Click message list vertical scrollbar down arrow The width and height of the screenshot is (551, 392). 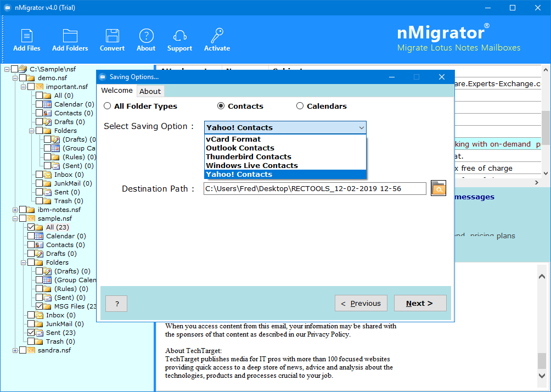[546, 173]
